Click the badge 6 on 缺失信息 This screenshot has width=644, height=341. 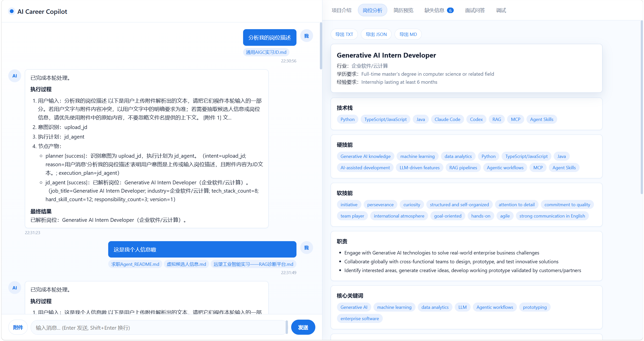click(x=450, y=10)
